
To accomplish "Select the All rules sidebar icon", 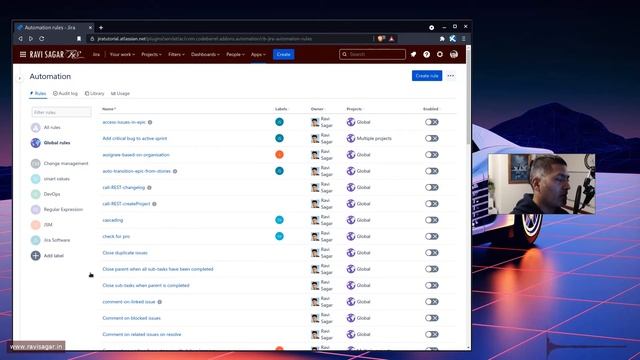I will (x=36, y=127).
